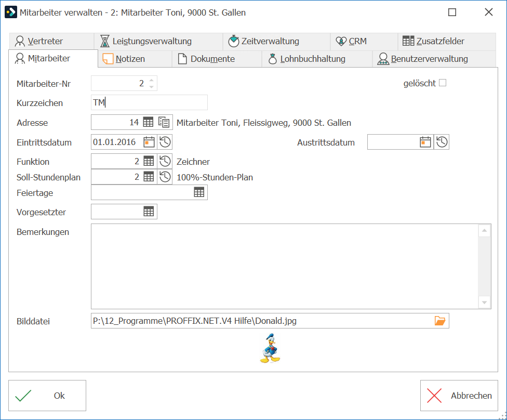The width and height of the screenshot is (507, 420).
Task: Switch to the Lohnbuchhaltung tab
Action: (317, 59)
